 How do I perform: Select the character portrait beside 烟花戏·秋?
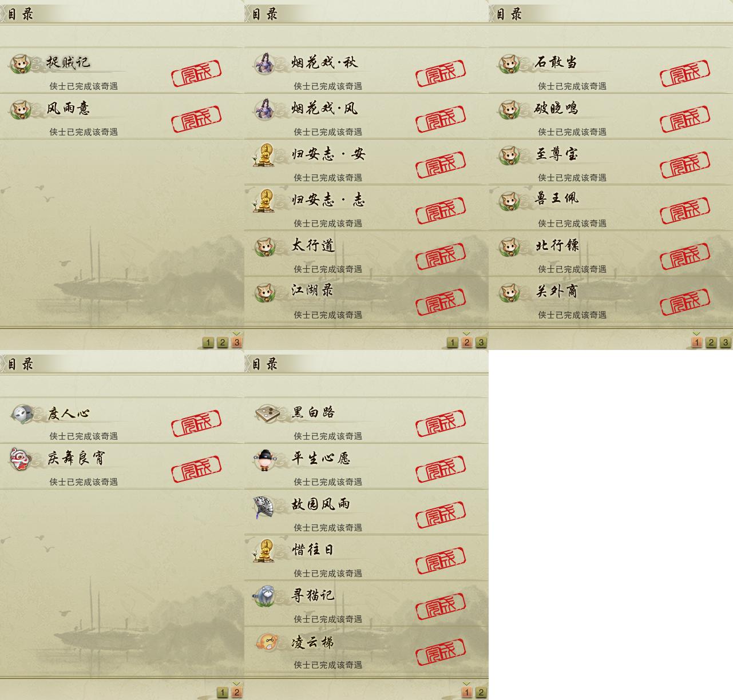(265, 63)
